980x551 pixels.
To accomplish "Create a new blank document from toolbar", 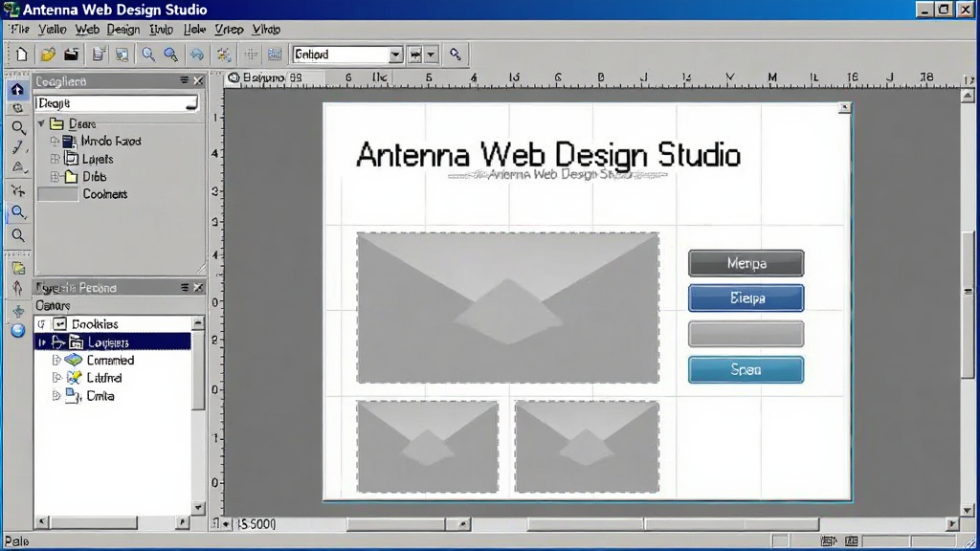I will 21,55.
